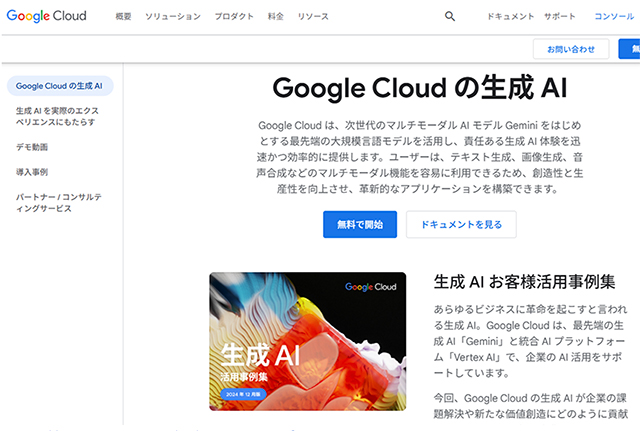Viewport: 640px width, 431px height.
Task: Open the リソース menu
Action: coord(313,16)
